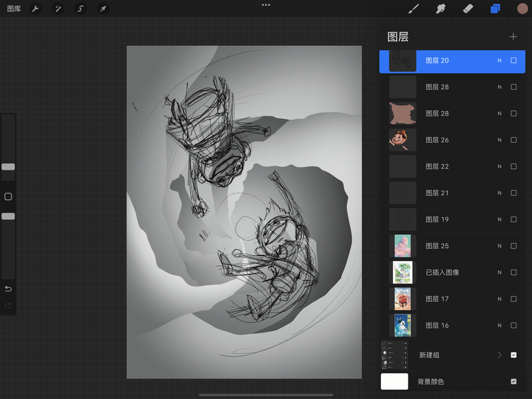
Task: Open the Adjustments magic wand menu
Action: click(x=58, y=9)
